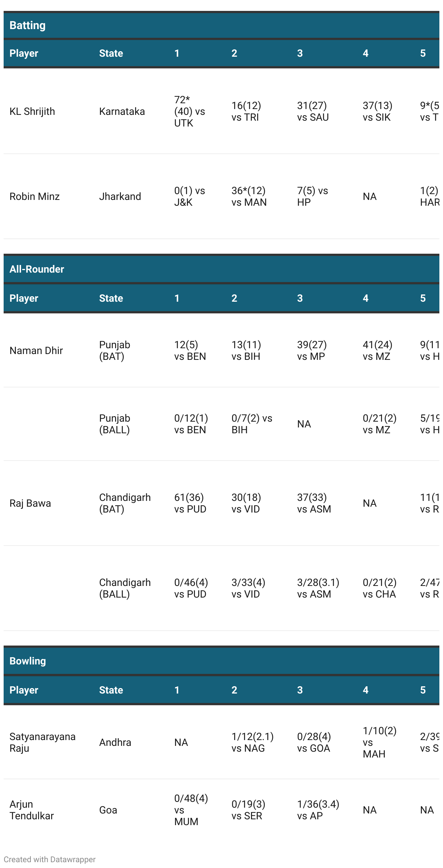Click the All-Rounder section heading
This screenshot has height=868, width=443.
pyautogui.click(x=37, y=269)
